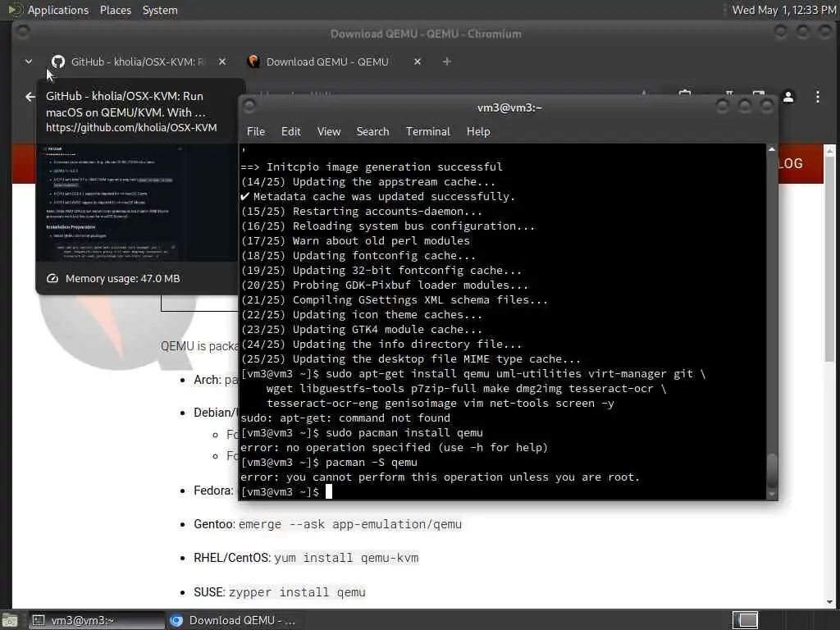Click the terminal window menu button beside title

point(249,107)
